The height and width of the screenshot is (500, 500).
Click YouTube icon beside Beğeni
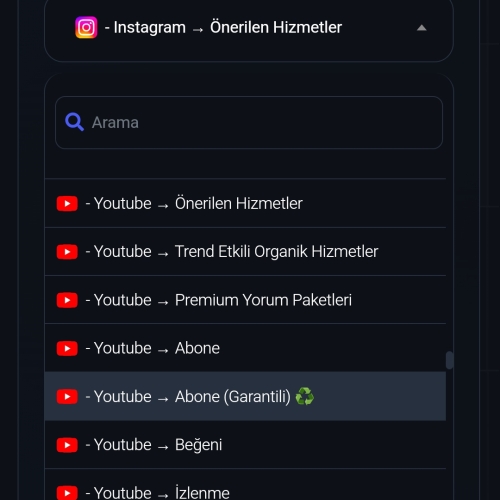click(x=67, y=445)
